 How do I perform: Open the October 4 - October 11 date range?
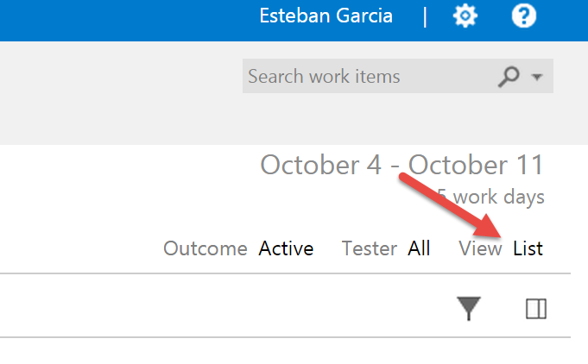point(401,165)
